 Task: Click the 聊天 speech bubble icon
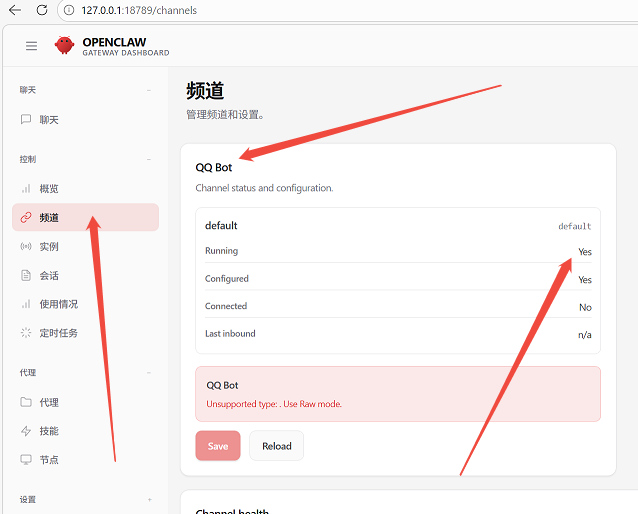pos(26,120)
